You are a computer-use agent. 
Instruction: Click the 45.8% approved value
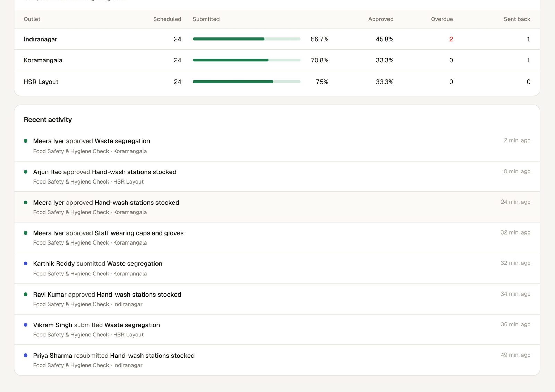click(385, 39)
